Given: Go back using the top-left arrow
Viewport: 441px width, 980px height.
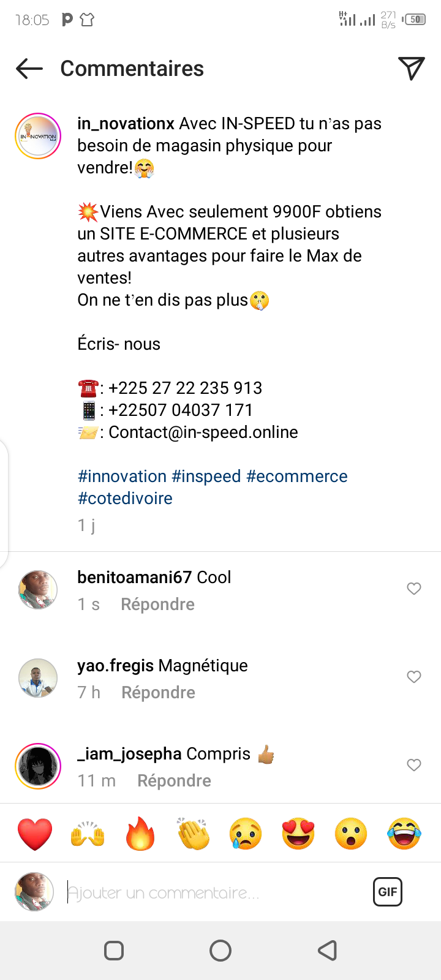Looking at the screenshot, I should (29, 69).
